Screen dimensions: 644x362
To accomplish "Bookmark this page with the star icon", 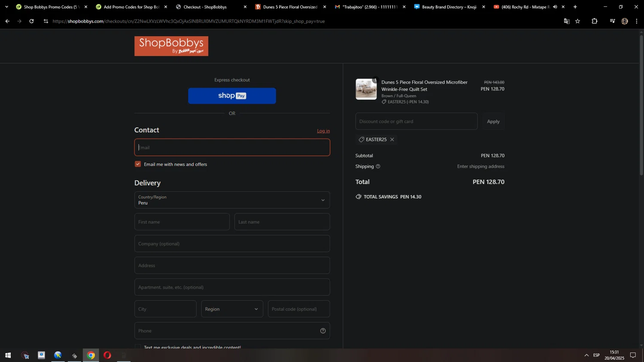I will 578,21.
